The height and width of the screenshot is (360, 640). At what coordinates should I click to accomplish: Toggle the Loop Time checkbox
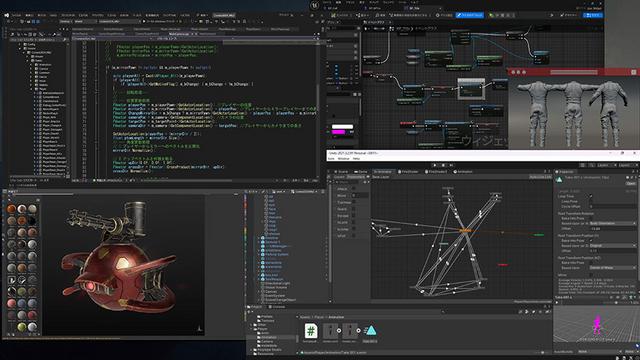click(x=591, y=196)
